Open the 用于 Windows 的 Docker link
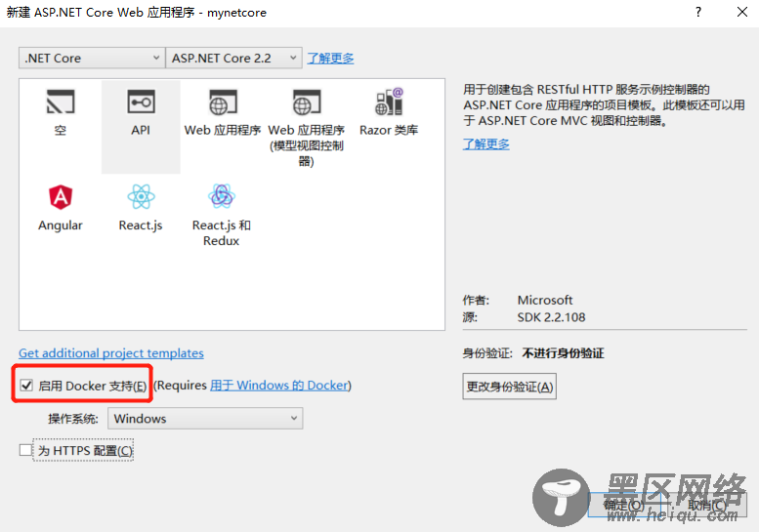The width and height of the screenshot is (759, 532). tap(279, 386)
